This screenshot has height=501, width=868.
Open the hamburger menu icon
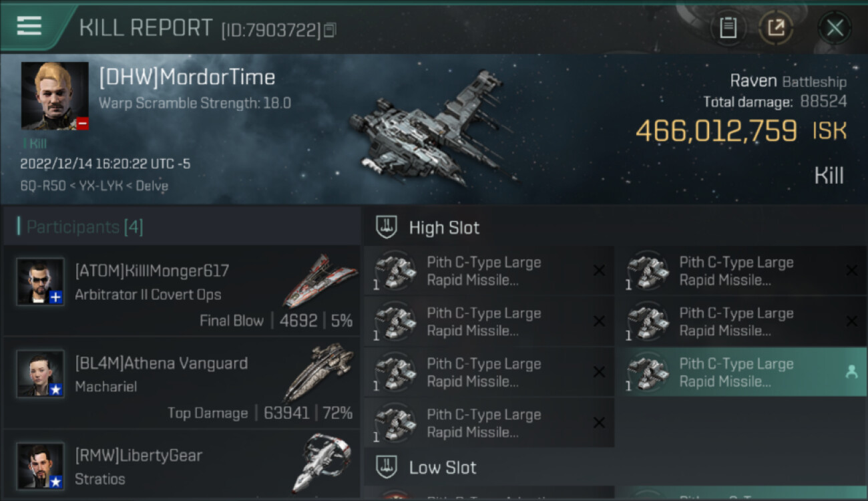tap(29, 26)
